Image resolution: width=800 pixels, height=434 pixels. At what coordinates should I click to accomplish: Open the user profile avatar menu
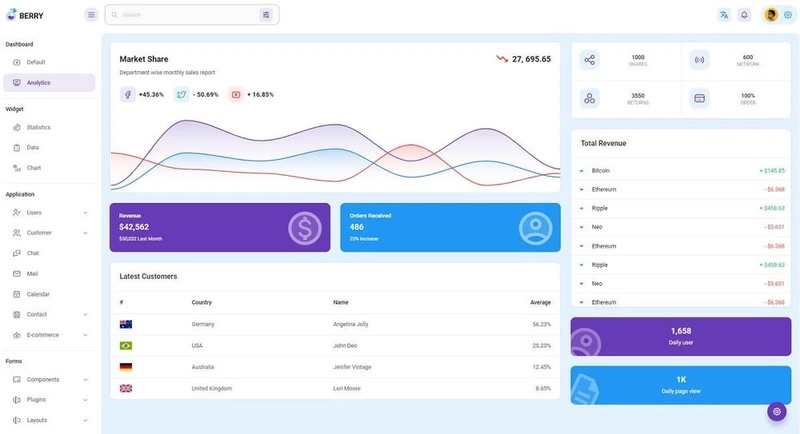click(x=771, y=15)
